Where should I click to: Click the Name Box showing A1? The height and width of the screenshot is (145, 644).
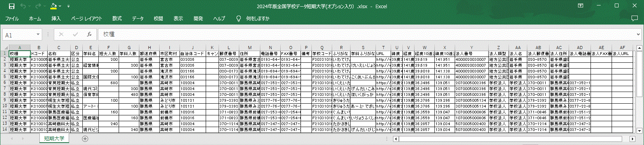pyautogui.click(x=18, y=35)
